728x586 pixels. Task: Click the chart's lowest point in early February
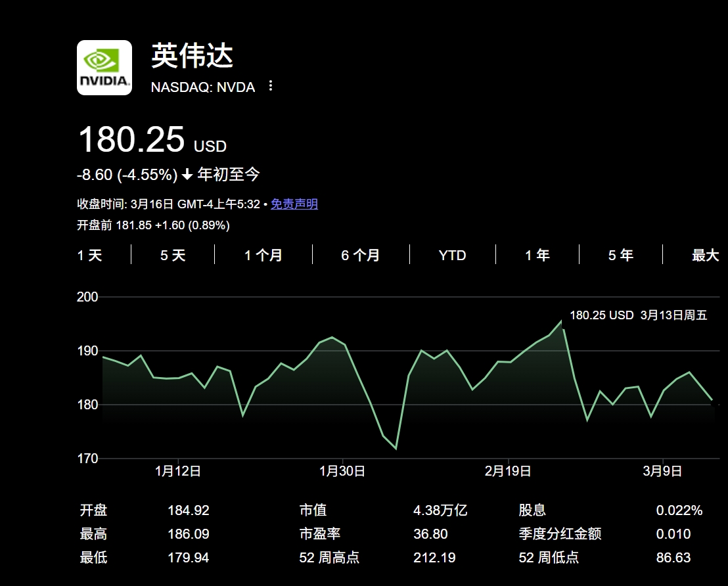pyautogui.click(x=396, y=449)
